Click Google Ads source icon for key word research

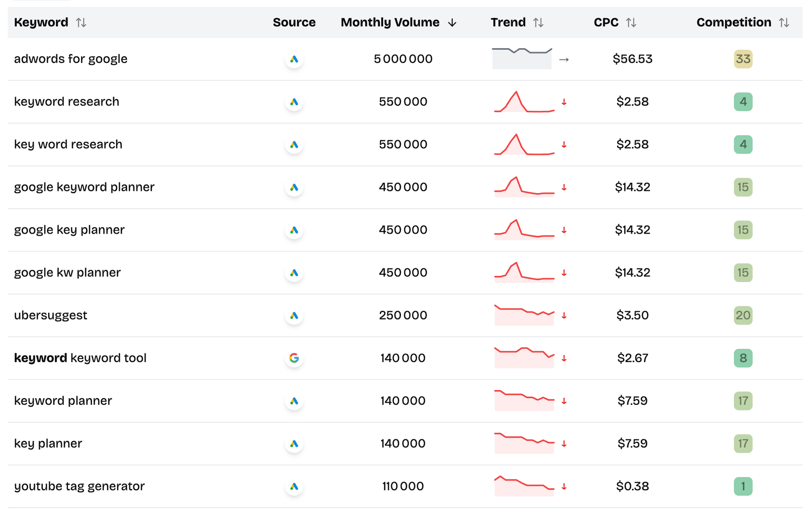pos(294,144)
